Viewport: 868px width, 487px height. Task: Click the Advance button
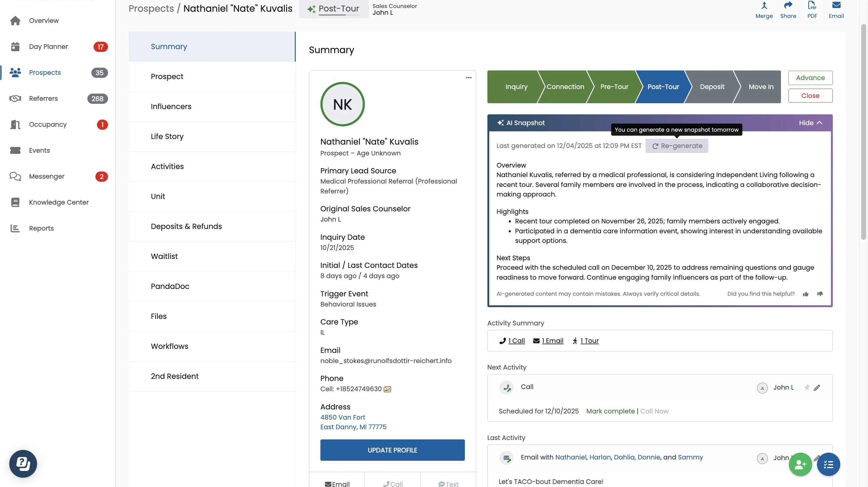coord(810,78)
